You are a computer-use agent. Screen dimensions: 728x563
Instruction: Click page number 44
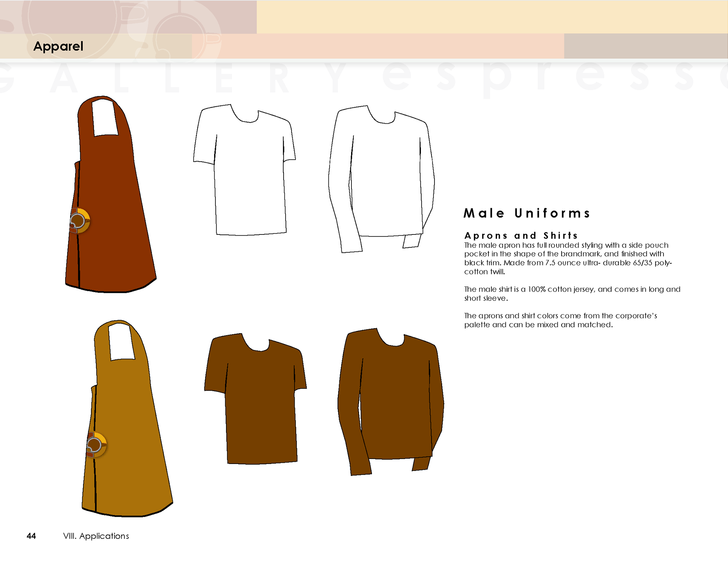31,536
